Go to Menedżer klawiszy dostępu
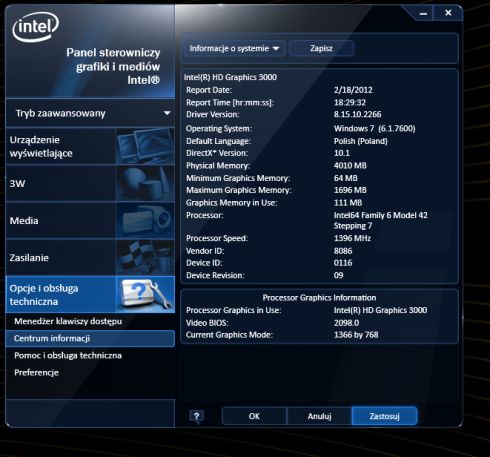 pyautogui.click(x=68, y=321)
